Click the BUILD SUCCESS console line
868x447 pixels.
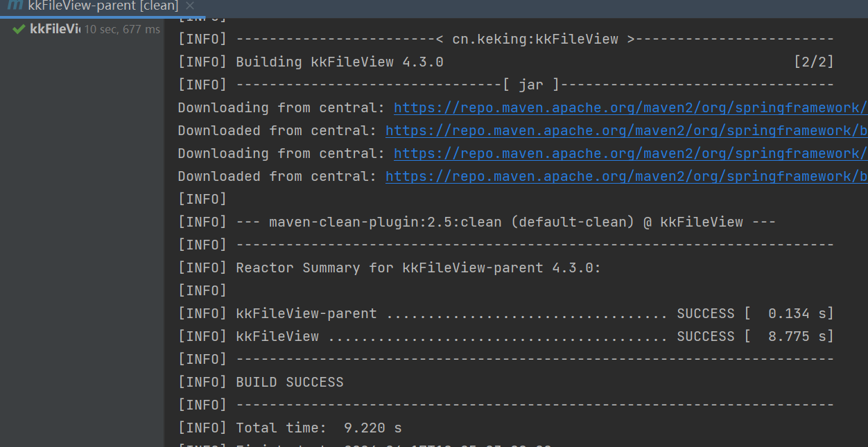(x=289, y=382)
